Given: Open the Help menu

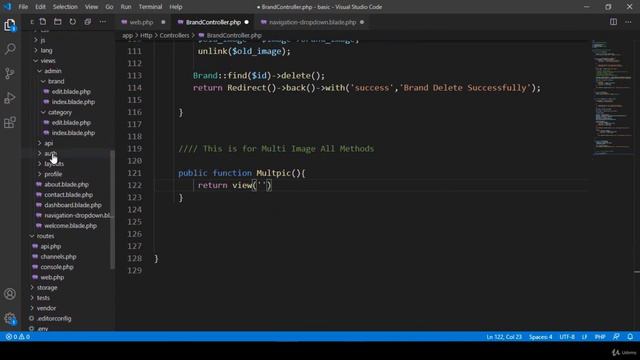Looking at the screenshot, I should pos(176,7).
